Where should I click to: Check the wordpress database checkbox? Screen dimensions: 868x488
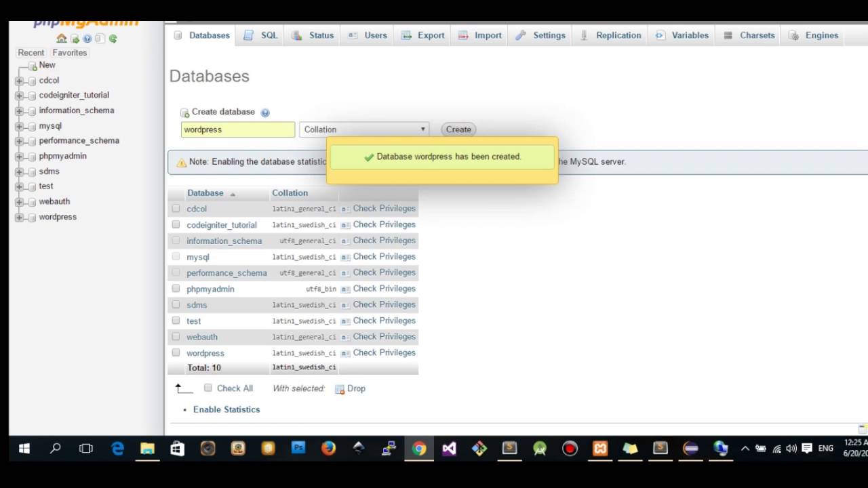coord(176,352)
